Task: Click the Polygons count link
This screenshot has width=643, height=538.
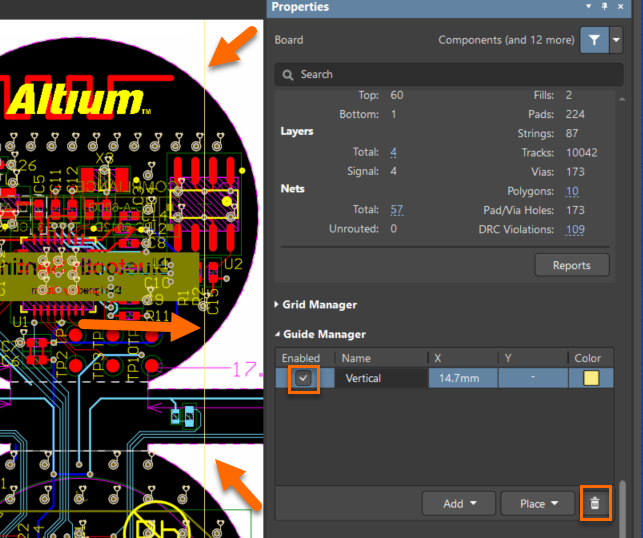Action: pyautogui.click(x=572, y=191)
